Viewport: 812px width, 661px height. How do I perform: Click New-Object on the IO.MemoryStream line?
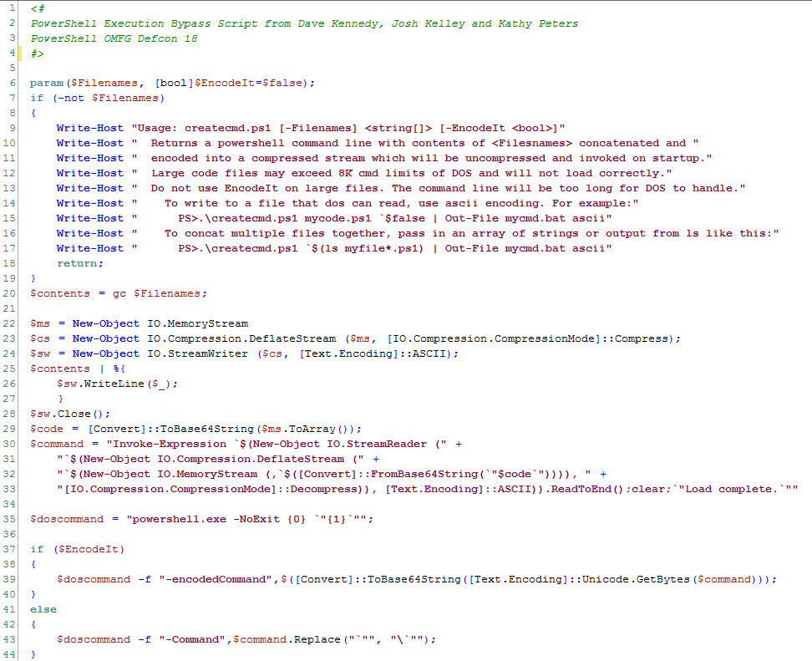tap(106, 323)
